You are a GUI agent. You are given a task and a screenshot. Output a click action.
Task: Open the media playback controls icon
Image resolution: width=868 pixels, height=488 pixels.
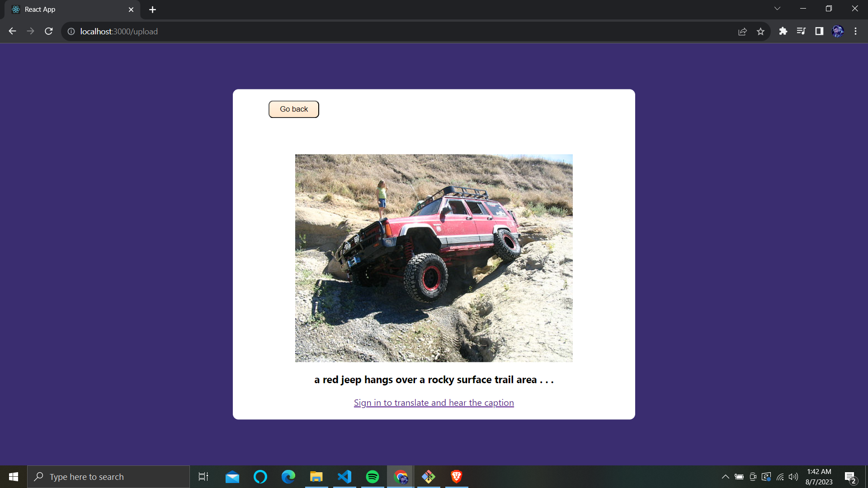tap(801, 31)
